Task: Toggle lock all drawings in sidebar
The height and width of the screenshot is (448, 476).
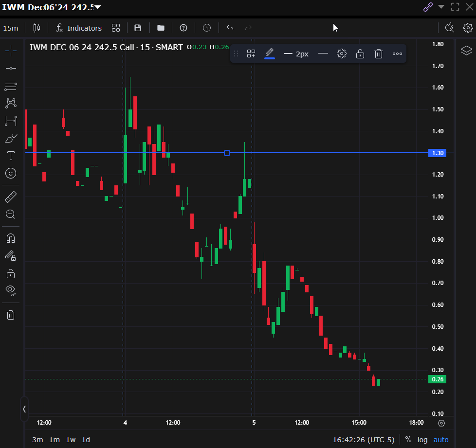Action: (x=10, y=273)
